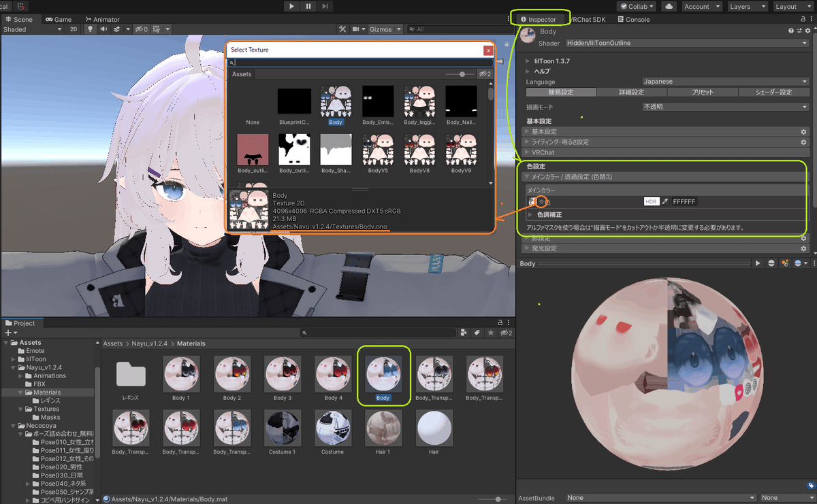Viewport: 817px width, 504px height.
Task: Click the FFFFFF hex color field
Action: tap(684, 201)
